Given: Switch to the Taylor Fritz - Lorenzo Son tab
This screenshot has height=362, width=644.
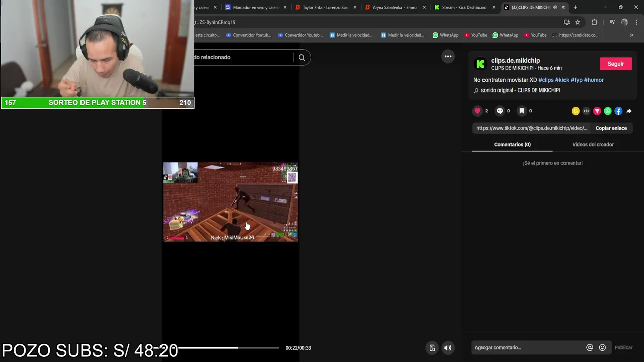Looking at the screenshot, I should pos(325,7).
